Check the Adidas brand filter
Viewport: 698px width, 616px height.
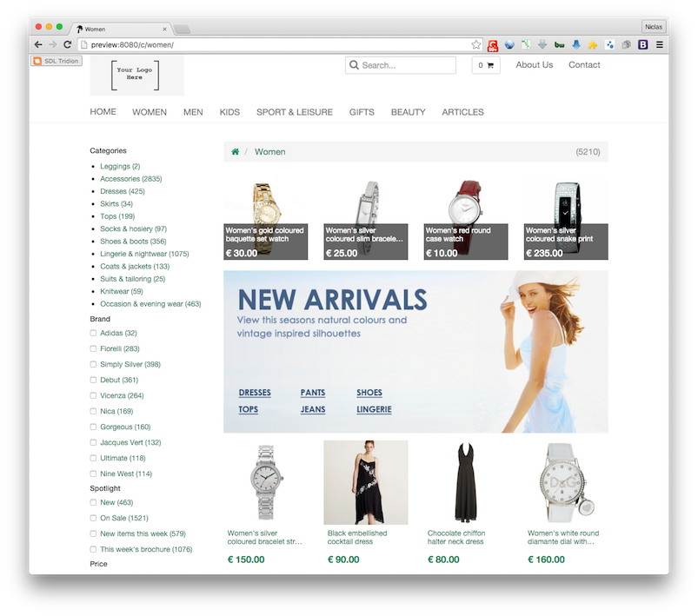click(x=93, y=333)
